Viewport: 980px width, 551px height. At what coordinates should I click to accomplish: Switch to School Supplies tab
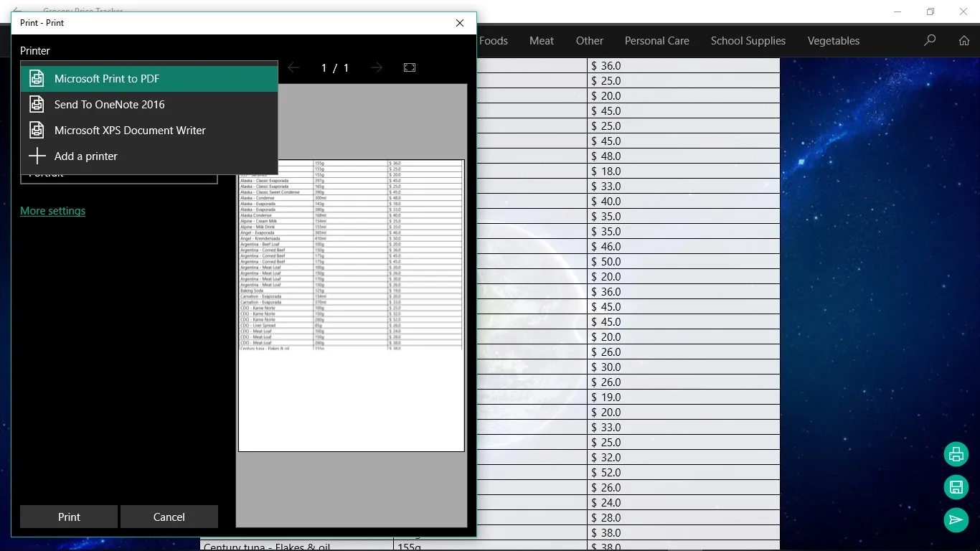(748, 41)
